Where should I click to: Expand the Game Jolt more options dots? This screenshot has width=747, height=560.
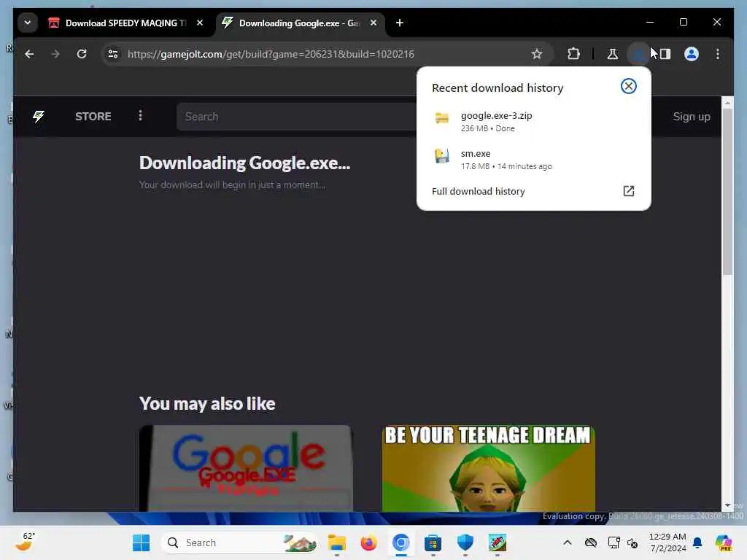(x=140, y=116)
